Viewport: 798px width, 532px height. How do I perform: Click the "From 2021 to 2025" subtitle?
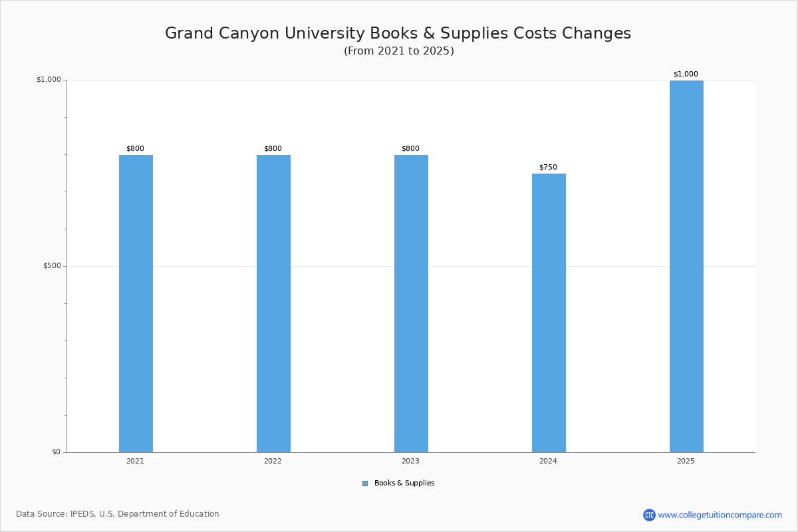(398, 51)
